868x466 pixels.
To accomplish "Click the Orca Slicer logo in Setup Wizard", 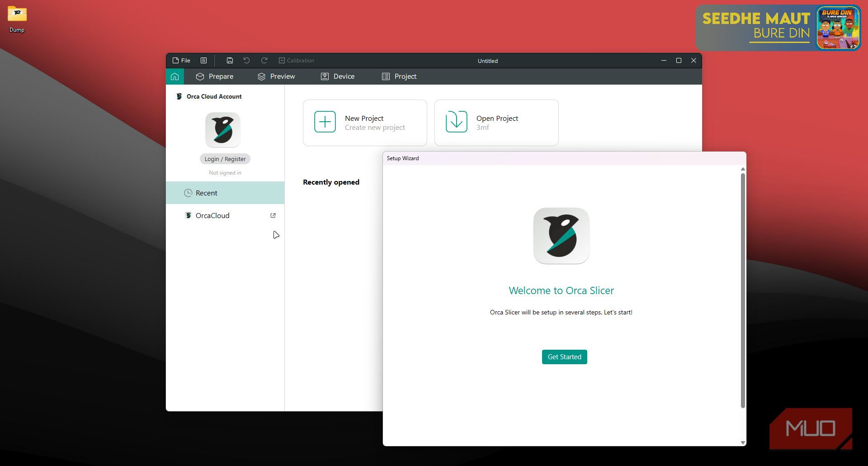I will pos(561,236).
